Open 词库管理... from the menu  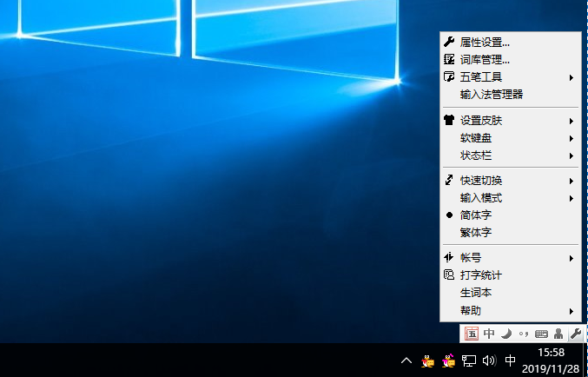point(511,59)
